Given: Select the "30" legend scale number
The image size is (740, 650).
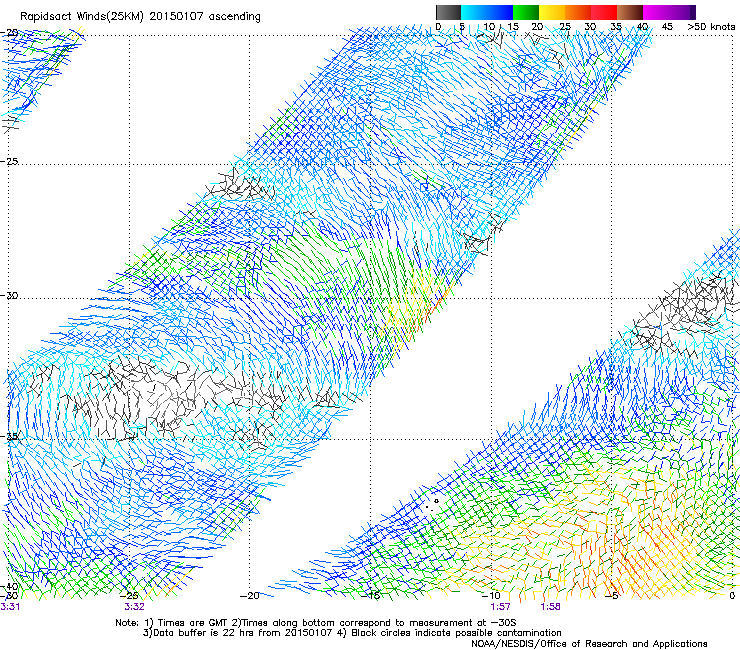Looking at the screenshot, I should pyautogui.click(x=590, y=27).
